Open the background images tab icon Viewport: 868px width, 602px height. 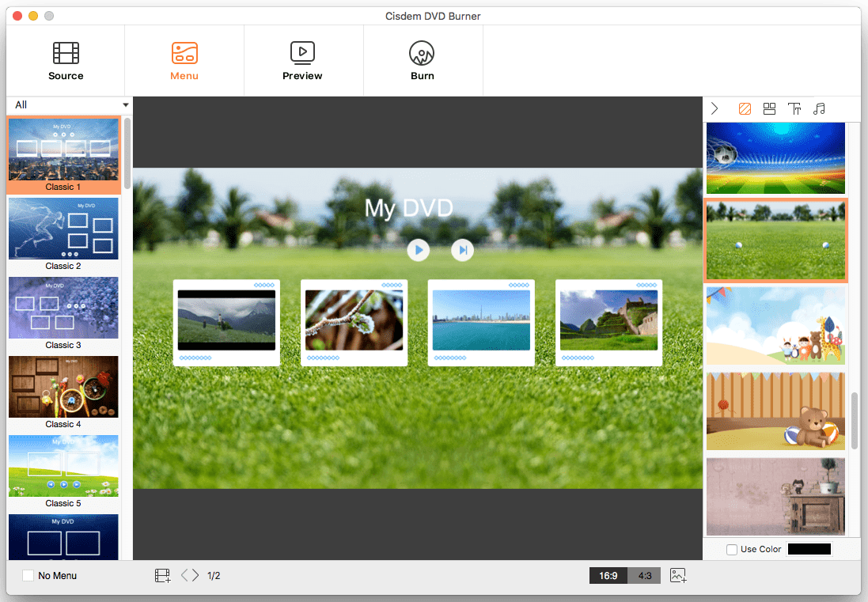745,108
